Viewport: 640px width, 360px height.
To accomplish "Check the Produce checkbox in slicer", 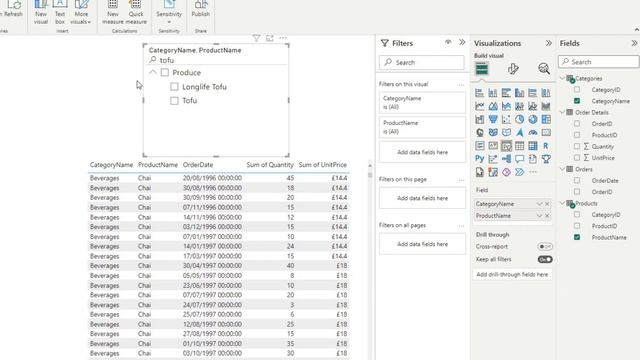I will [x=165, y=73].
